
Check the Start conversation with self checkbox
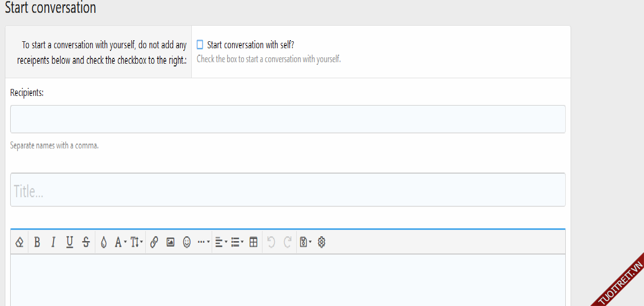coord(200,45)
